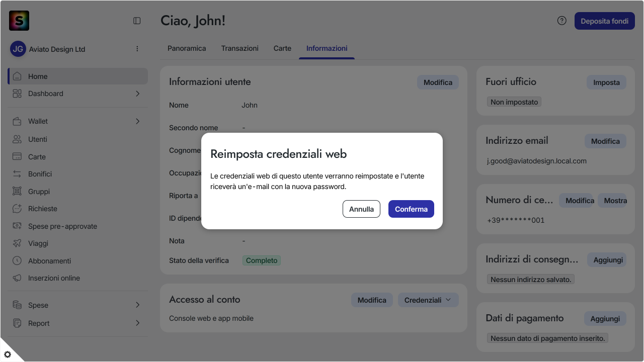Image resolution: width=644 pixels, height=362 pixels.
Task: Click the Home sidebar icon
Action: [x=17, y=76]
